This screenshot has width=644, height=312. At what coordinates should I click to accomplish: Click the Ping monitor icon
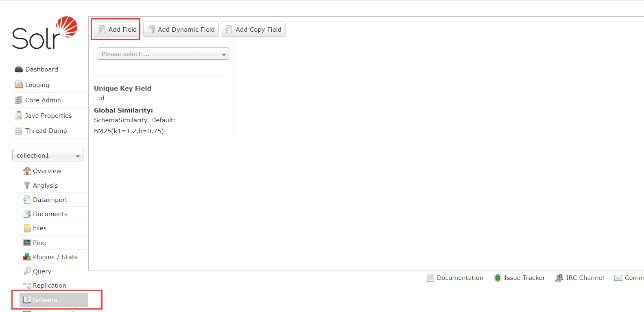(27, 243)
